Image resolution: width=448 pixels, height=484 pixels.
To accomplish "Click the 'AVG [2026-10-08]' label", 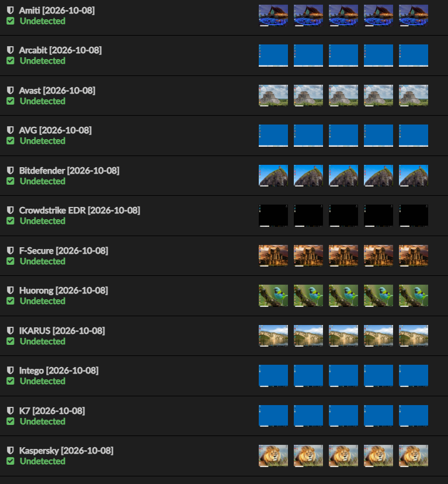I will pyautogui.click(x=55, y=130).
